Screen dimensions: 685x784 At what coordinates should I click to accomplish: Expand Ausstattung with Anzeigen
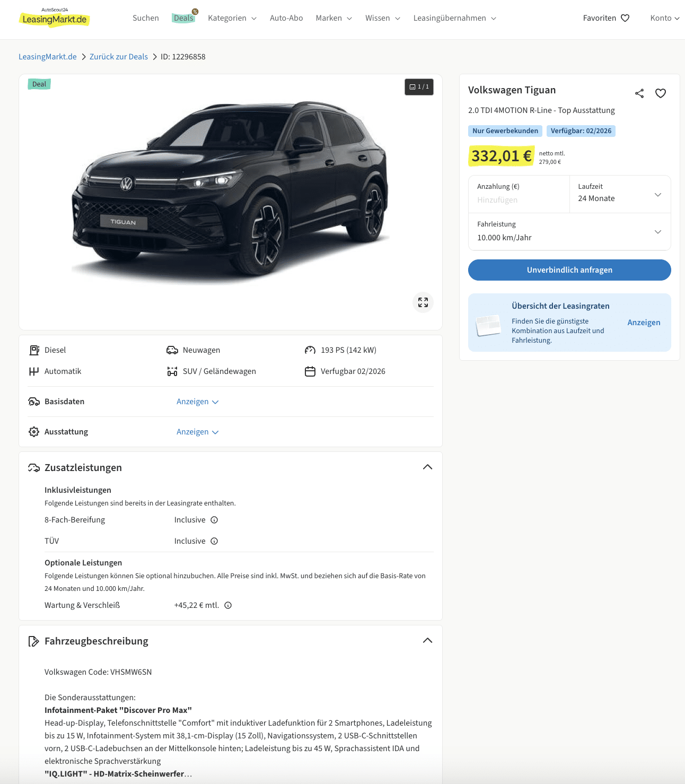point(197,432)
